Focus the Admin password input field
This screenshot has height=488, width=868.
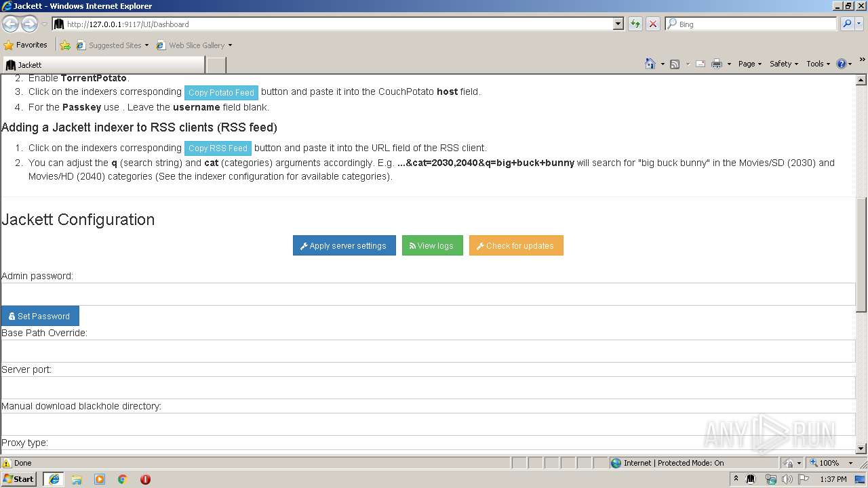pyautogui.click(x=429, y=294)
